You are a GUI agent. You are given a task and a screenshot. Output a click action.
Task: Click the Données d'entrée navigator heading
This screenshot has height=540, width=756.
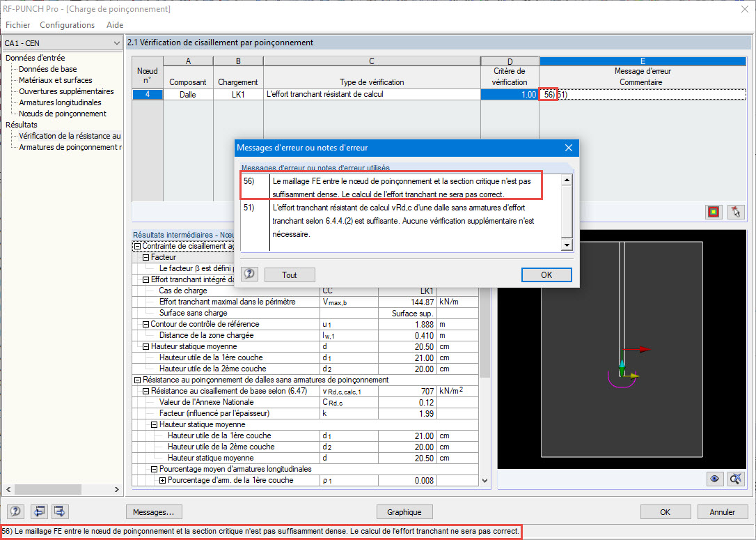pyautogui.click(x=36, y=58)
